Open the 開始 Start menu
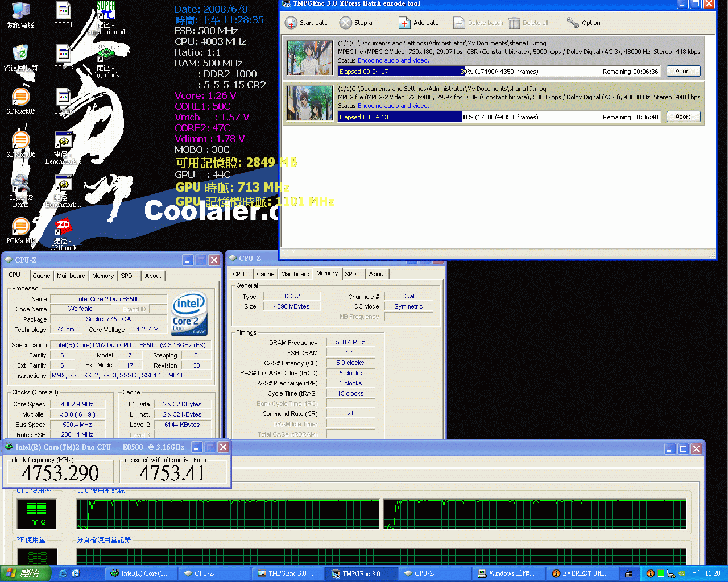 (25, 573)
